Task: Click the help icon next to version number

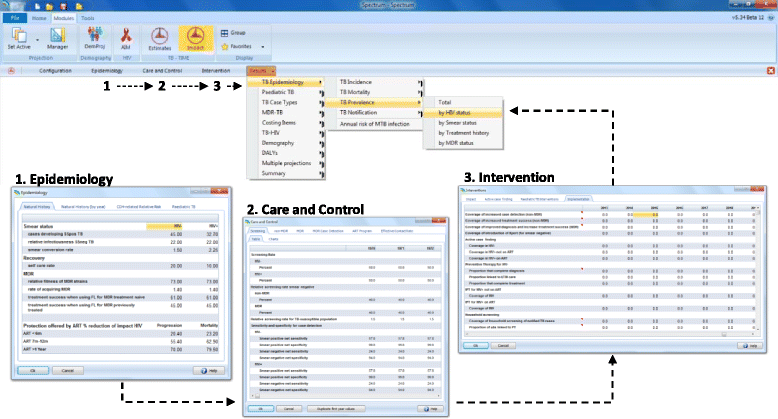Action: click(x=772, y=17)
